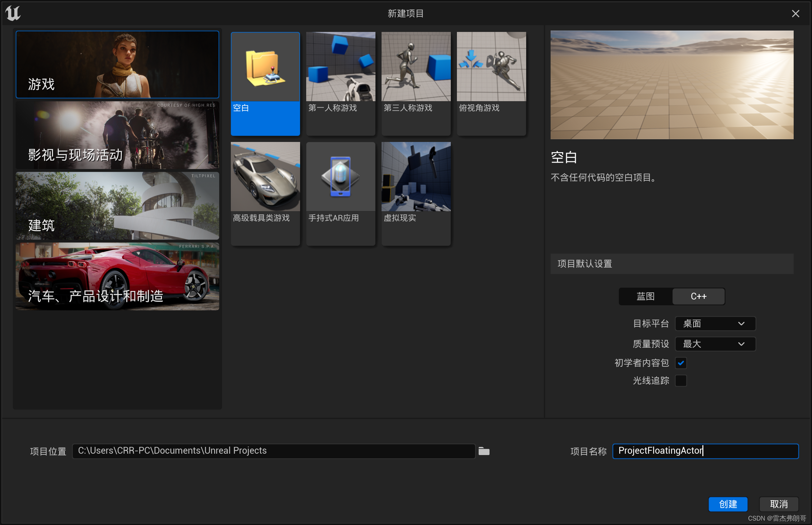Open the 目标平台 dropdown

coord(715,324)
